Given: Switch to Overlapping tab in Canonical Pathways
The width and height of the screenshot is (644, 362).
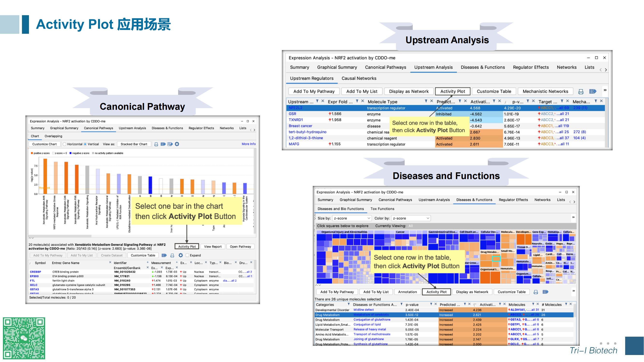Looking at the screenshot, I should point(53,136).
